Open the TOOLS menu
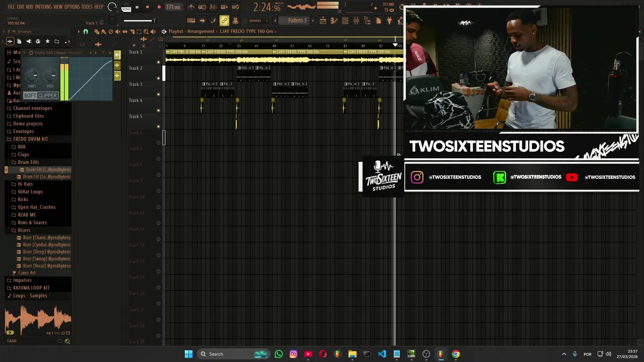Image resolution: width=644 pixels, height=362 pixels. pyautogui.click(x=87, y=7)
